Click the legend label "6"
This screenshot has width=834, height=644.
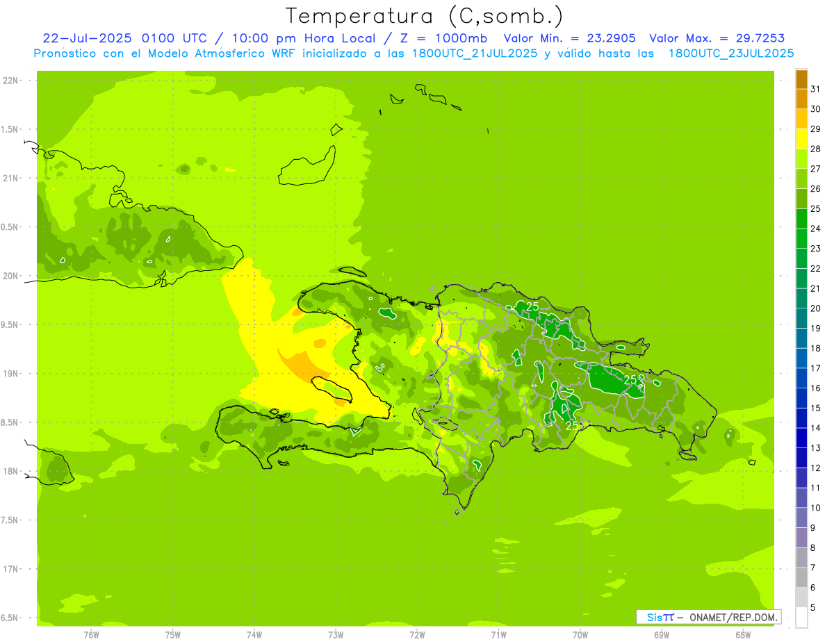[x=813, y=588]
